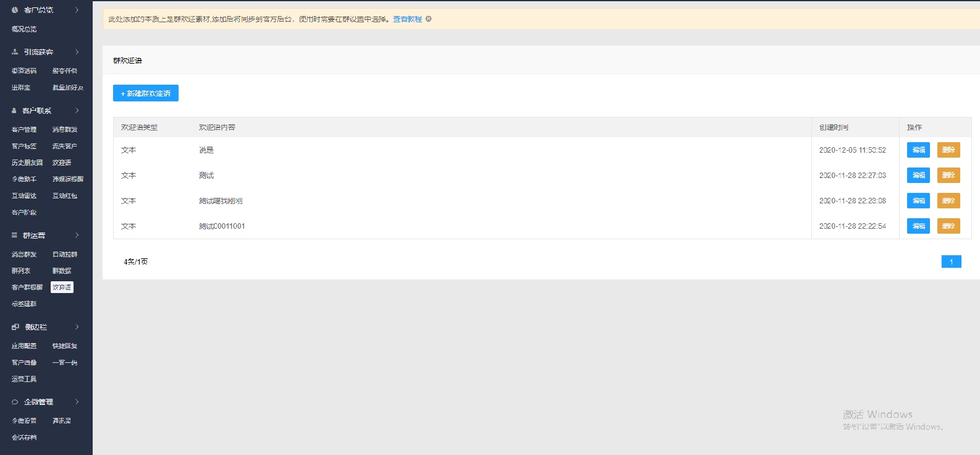Click the 4条/1页 record count text

[x=135, y=262]
